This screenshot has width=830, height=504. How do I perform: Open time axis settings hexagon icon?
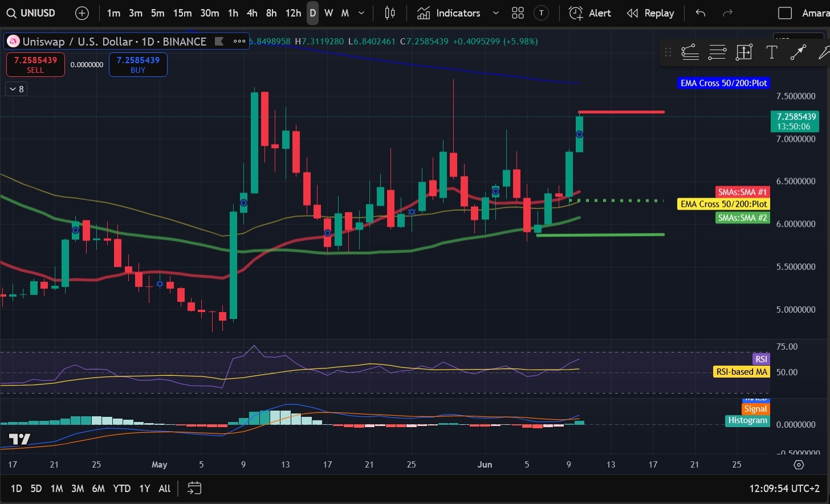coord(799,465)
